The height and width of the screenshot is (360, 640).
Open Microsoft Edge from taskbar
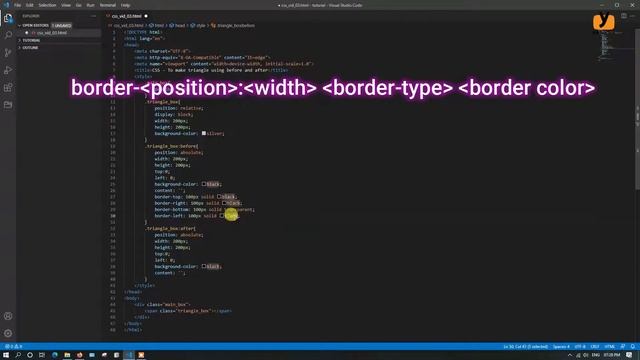pos(55,355)
